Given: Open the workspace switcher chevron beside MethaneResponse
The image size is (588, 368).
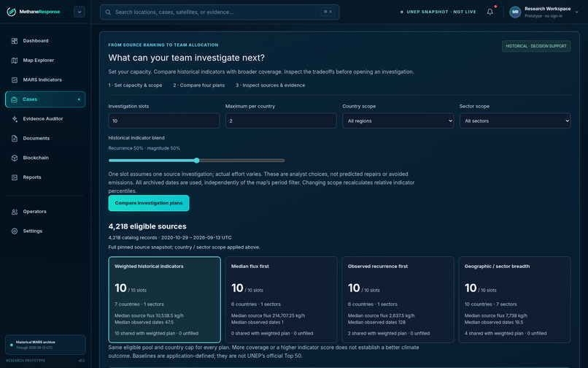Looking at the screenshot, I should (x=79, y=12).
